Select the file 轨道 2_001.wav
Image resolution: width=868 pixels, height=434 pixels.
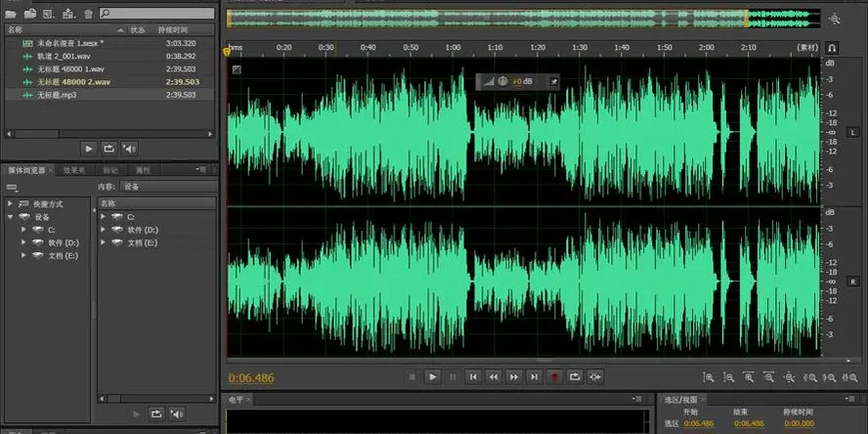[64, 57]
